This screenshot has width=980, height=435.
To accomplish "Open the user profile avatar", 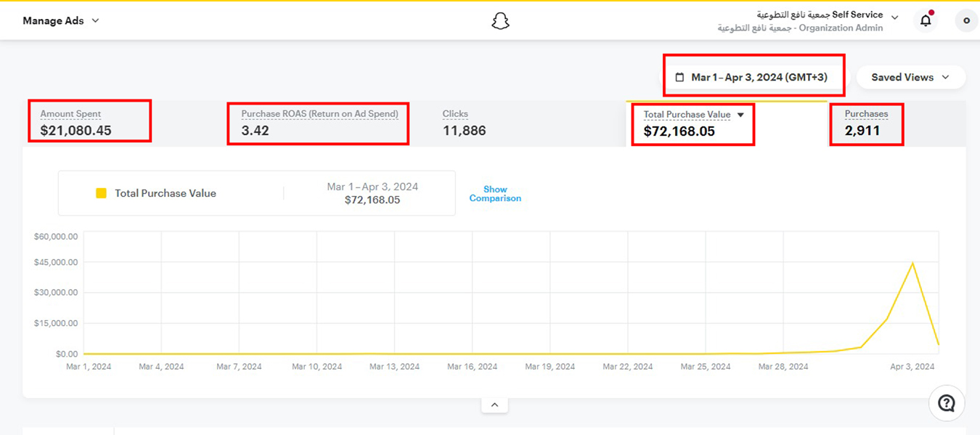I will point(965,20).
